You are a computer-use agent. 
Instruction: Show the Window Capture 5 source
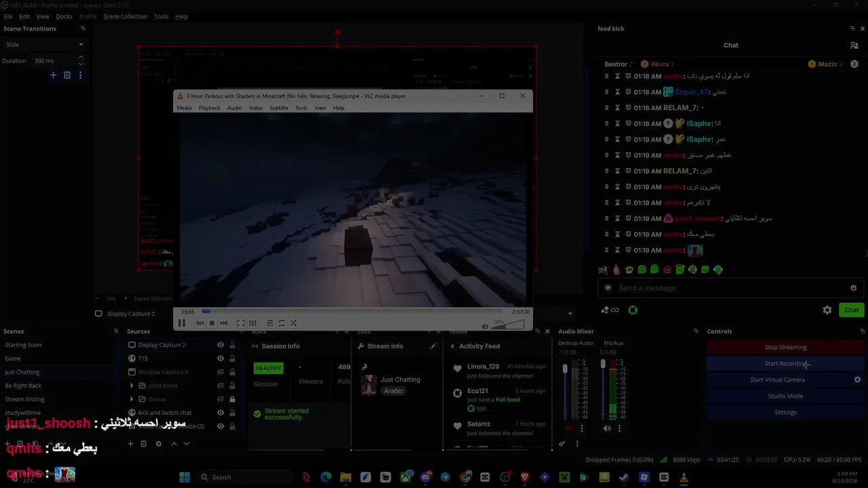220,372
